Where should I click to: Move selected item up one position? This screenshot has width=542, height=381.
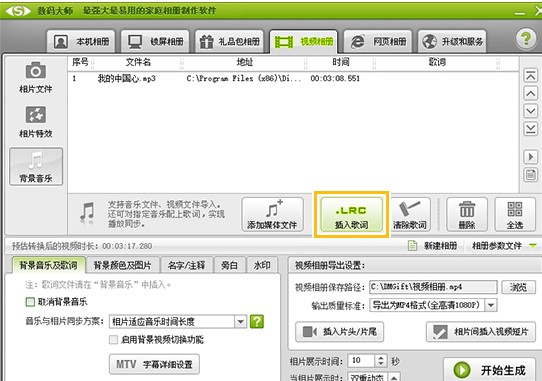[531, 93]
